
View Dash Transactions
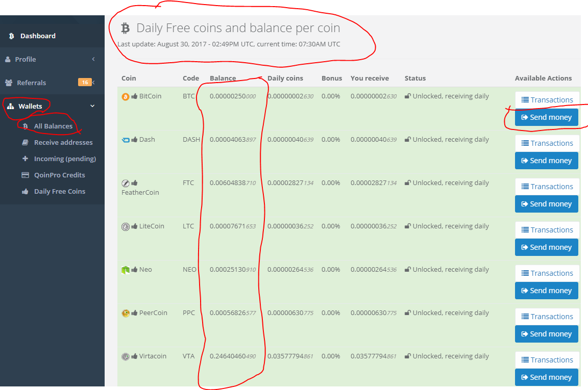point(547,143)
